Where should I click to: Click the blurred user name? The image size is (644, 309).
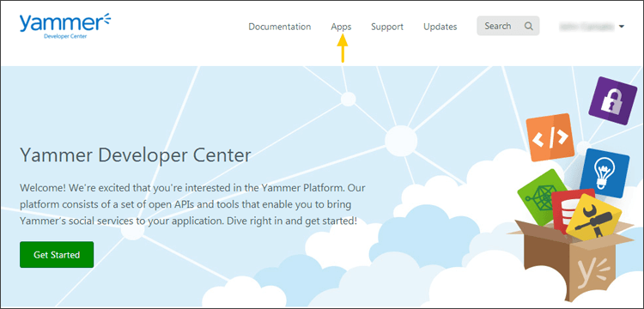pyautogui.click(x=586, y=27)
